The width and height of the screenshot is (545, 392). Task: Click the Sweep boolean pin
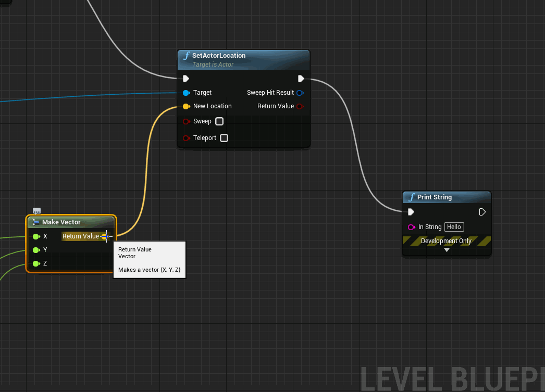[187, 121]
